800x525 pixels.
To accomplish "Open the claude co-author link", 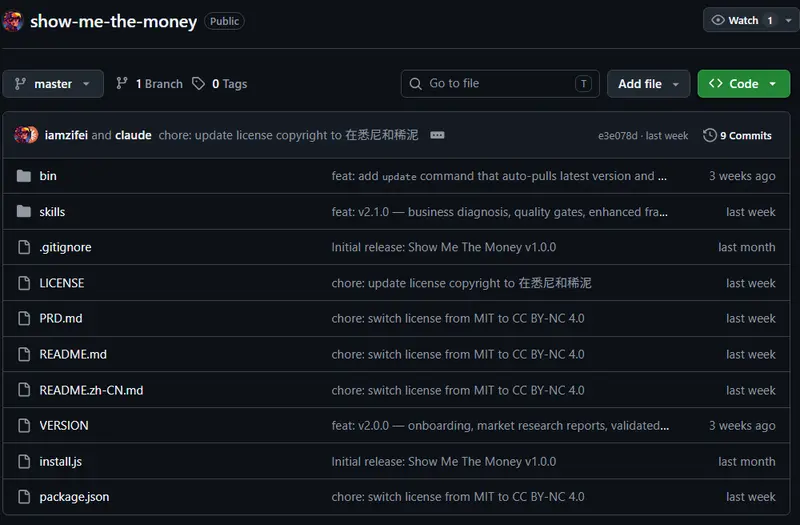I will tap(133, 135).
